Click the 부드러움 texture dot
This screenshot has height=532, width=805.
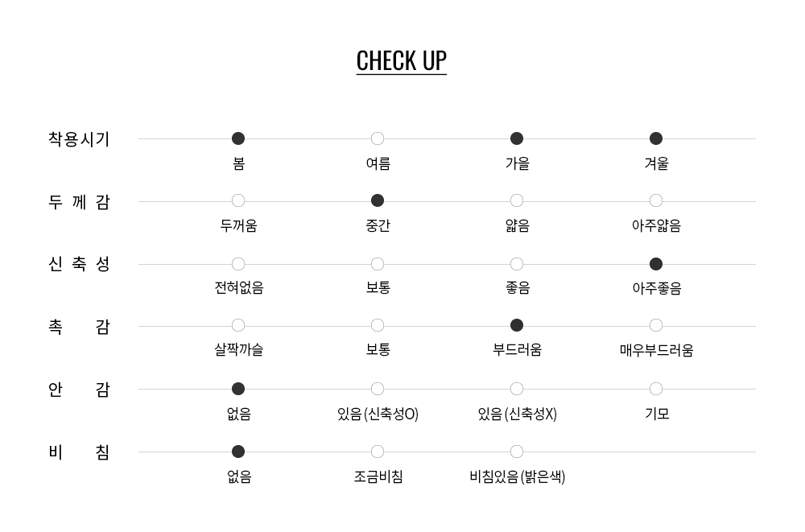[517, 325]
